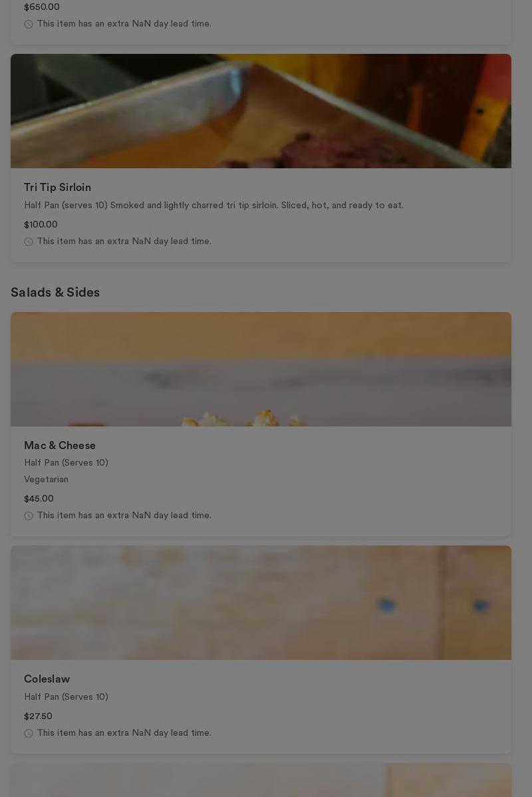This screenshot has width=532, height=797.
Task: Open the Tri Tip Sirloin photo
Action: point(261,111)
